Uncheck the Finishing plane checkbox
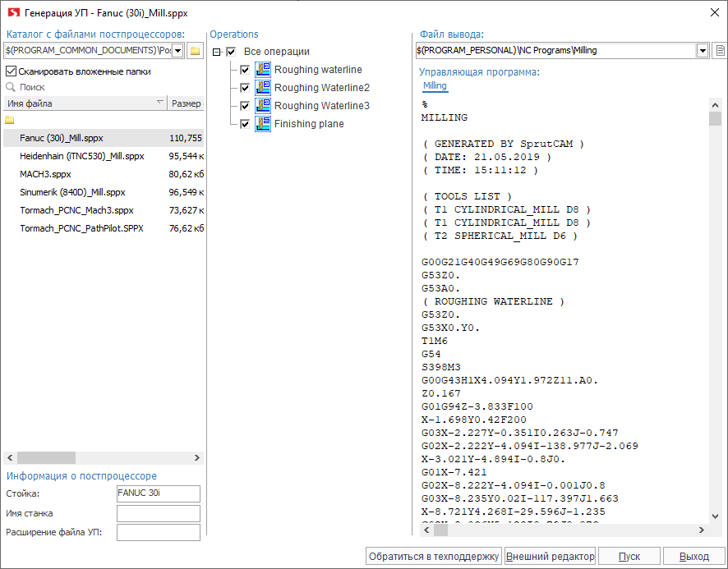728x569 pixels. click(245, 124)
